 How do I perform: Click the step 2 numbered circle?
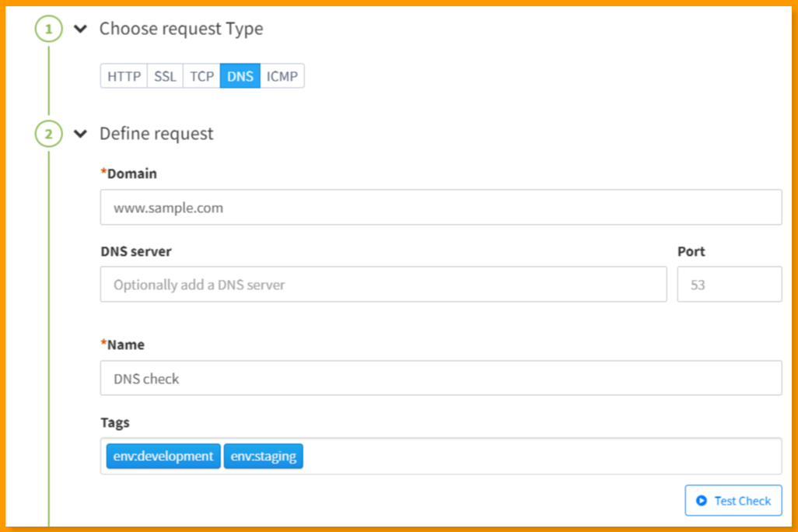(48, 133)
